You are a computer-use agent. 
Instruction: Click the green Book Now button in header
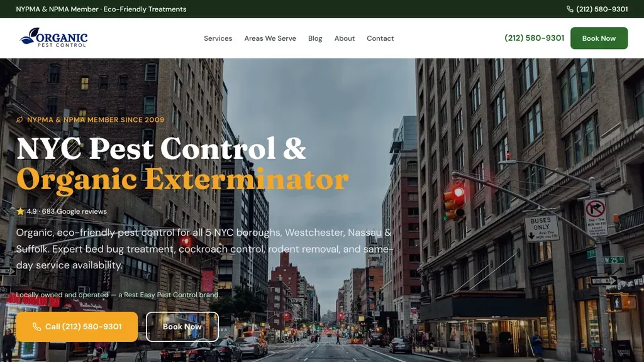click(599, 38)
